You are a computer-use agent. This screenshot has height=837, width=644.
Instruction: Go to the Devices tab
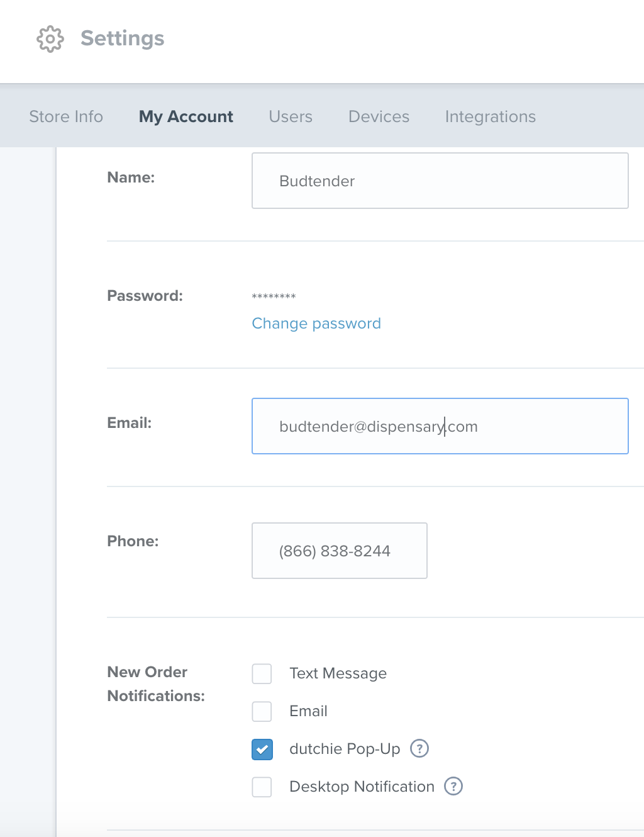point(379,116)
